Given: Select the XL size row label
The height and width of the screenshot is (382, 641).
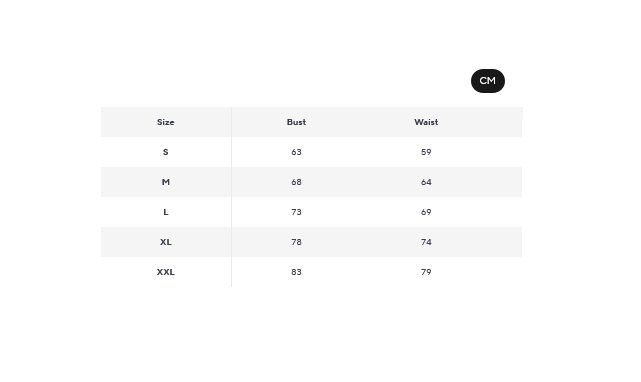Looking at the screenshot, I should (x=166, y=242).
